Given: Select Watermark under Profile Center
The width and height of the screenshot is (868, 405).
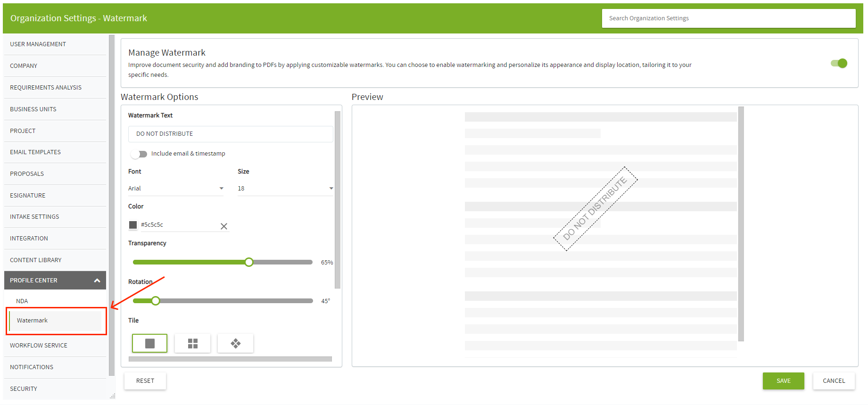Looking at the screenshot, I should pyautogui.click(x=55, y=321).
